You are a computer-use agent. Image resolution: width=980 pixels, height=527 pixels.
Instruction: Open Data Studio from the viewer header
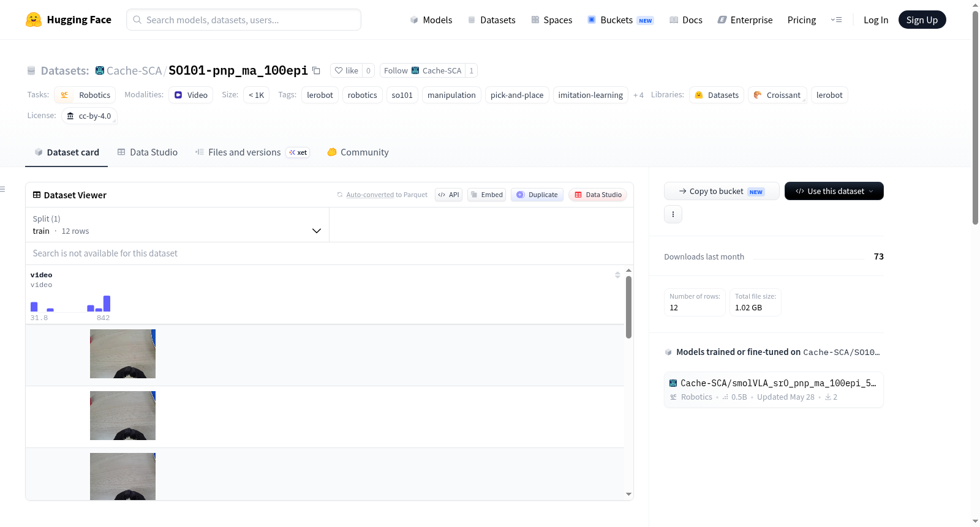point(598,195)
